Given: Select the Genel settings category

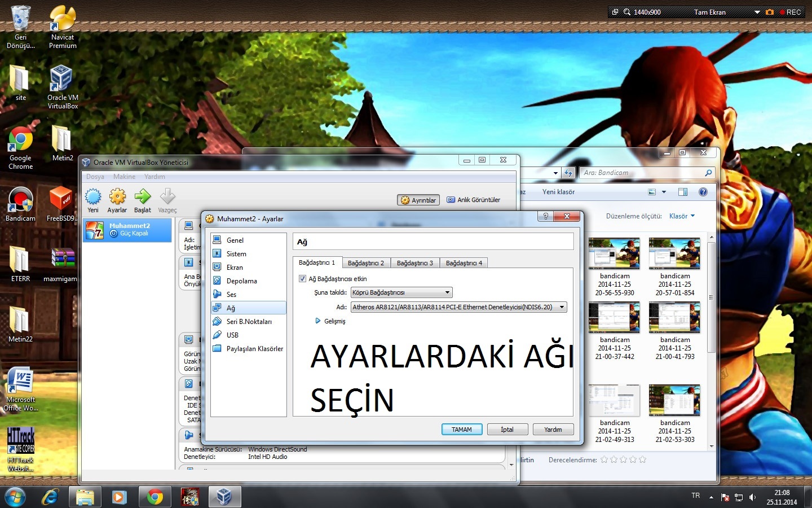Looking at the screenshot, I should click(x=248, y=240).
